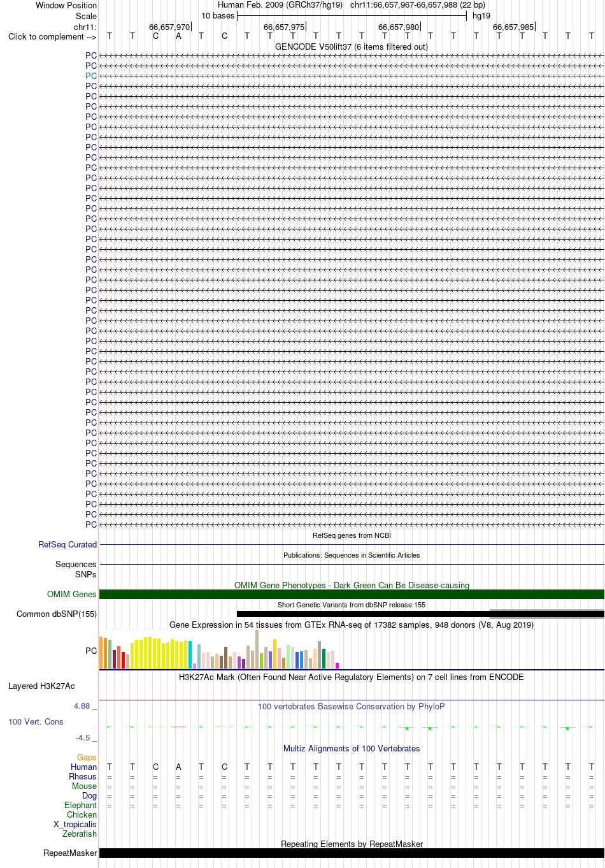Click the black RepeatMasker element bar
This screenshot has width=605, height=868.
point(352,853)
